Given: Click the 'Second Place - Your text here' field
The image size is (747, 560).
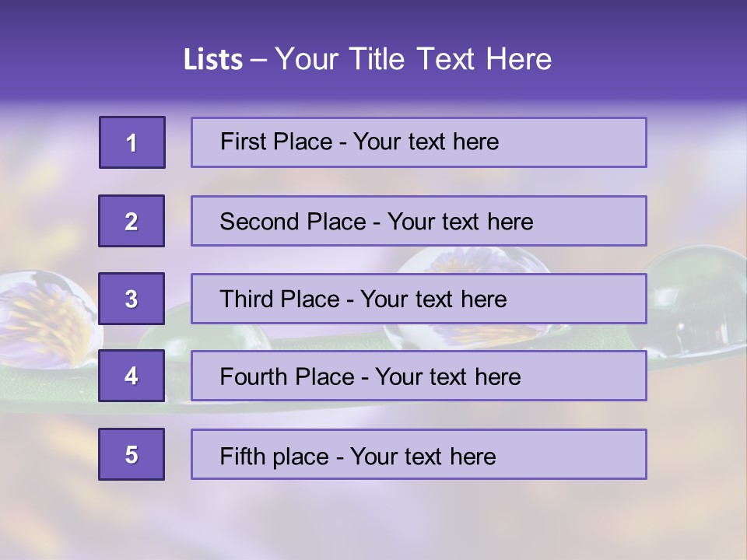Looking at the screenshot, I should 419,221.
